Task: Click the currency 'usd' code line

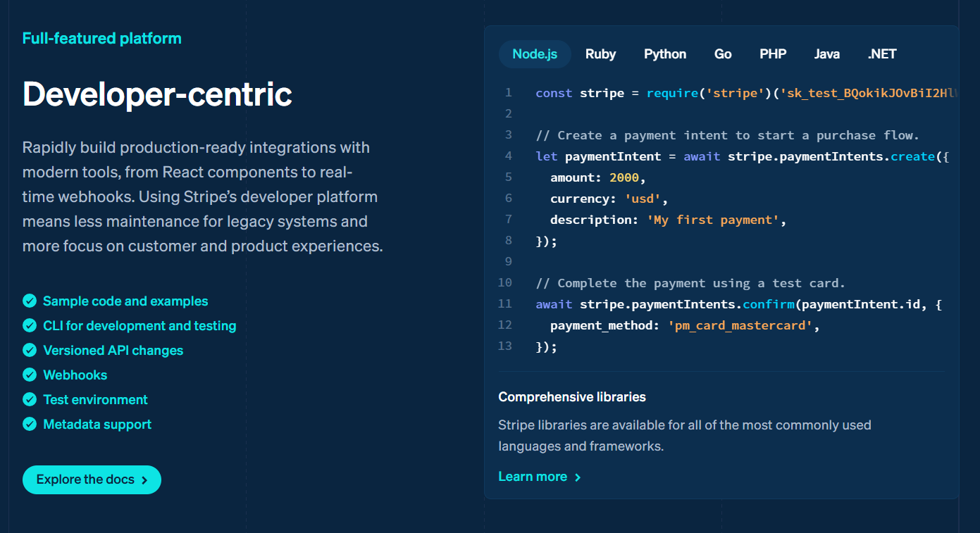Action: [x=609, y=199]
